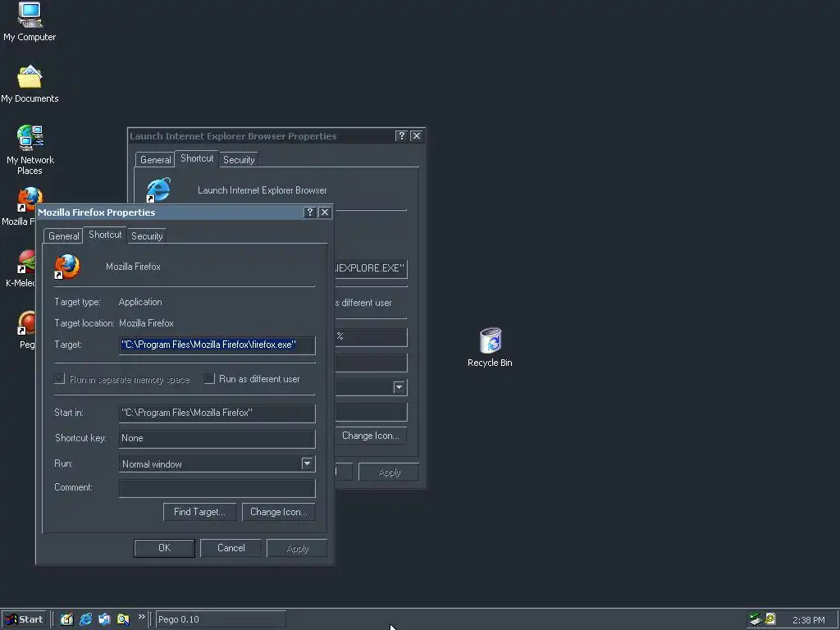
Task: Select the Mozilla Firefox desktop shortcut icon
Action: coord(30,199)
